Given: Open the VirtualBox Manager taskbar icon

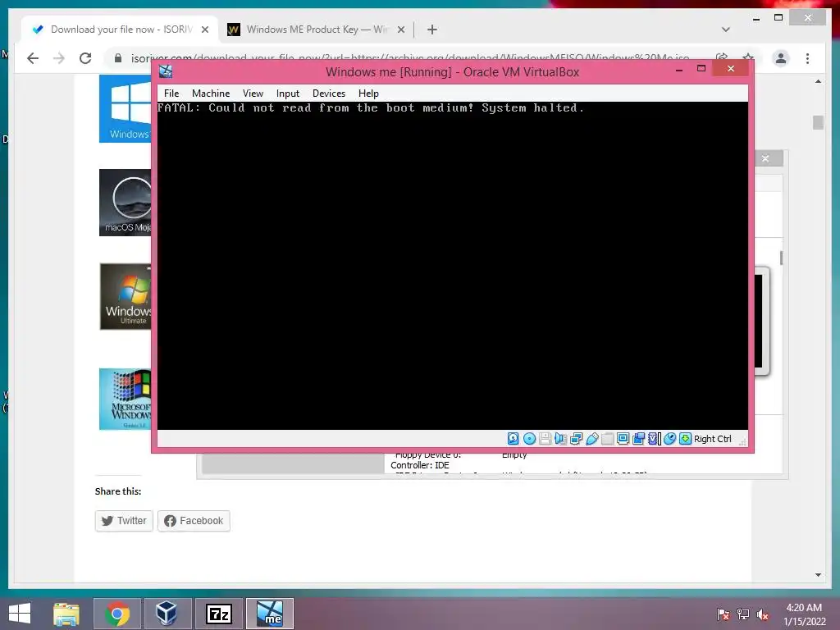Looking at the screenshot, I should [x=167, y=614].
